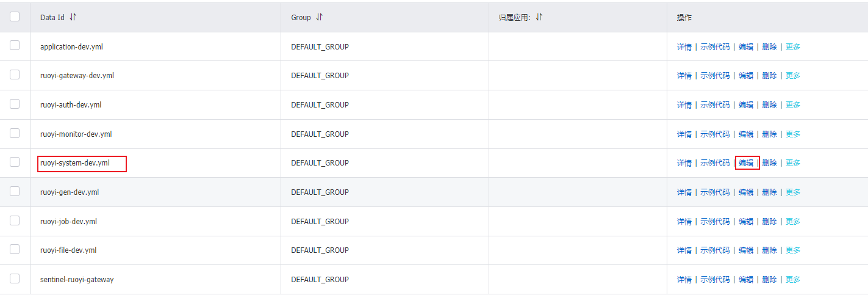View 示例代码 for ruoyi-file-dev.yml
This screenshot has height=295, width=868.
715,250
